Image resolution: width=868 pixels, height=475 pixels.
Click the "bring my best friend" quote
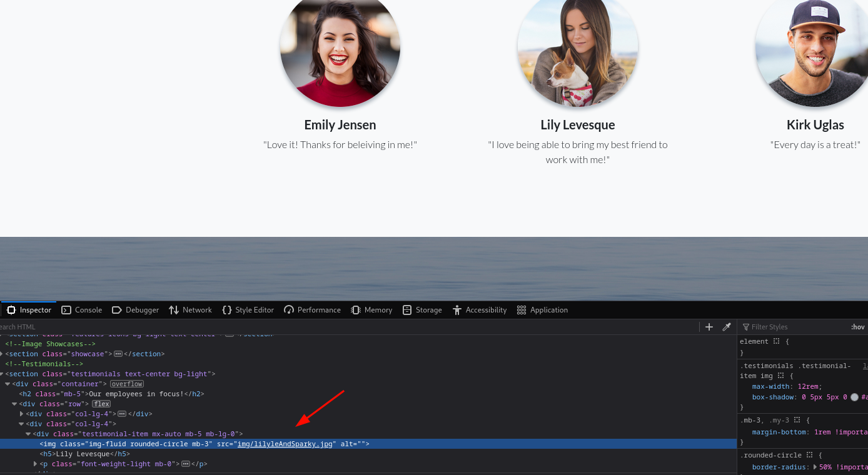point(578,152)
